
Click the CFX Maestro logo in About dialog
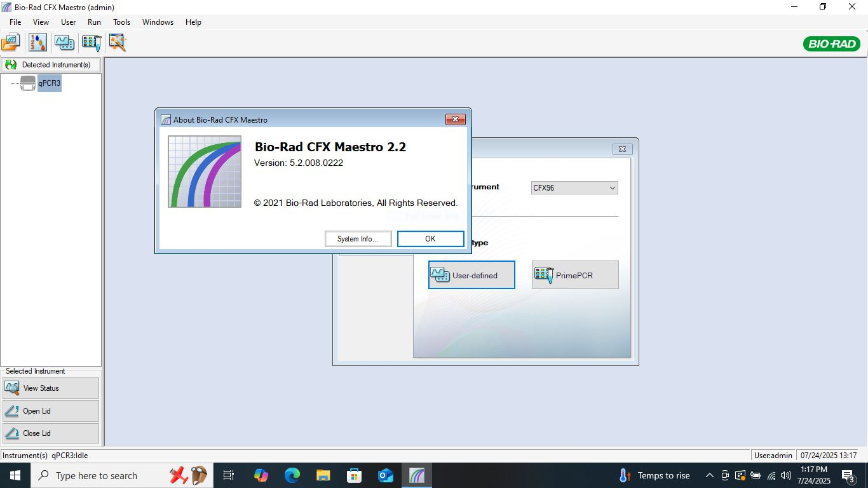tap(205, 172)
